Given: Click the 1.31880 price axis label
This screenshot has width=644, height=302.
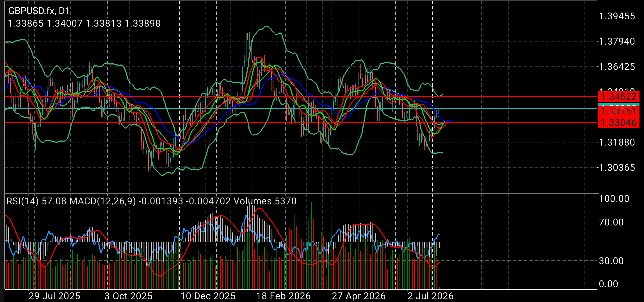Looking at the screenshot, I should 617,142.
